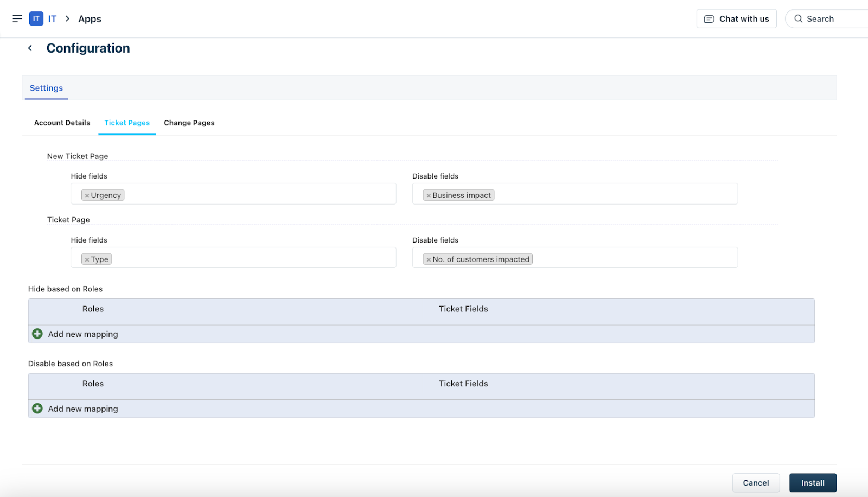Click Ticket Fields header in Disable based on Roles
Viewport: 868px width, 497px height.
[463, 384]
